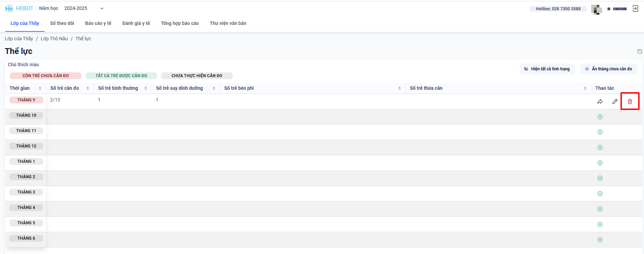Toggle 'Hiện tất cả tình trạng' visibility
Screen dimensions: 644x254
click(547, 69)
